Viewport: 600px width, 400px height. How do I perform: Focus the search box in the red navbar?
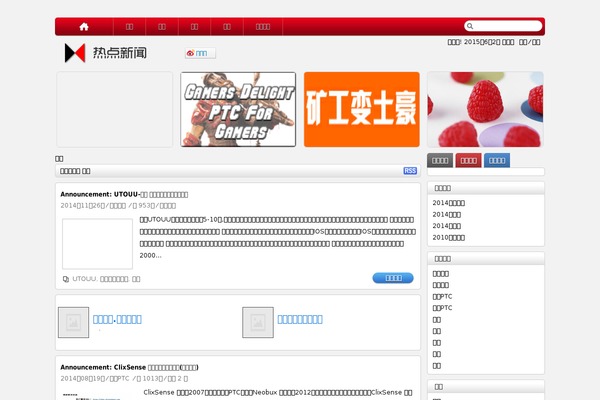503,26
